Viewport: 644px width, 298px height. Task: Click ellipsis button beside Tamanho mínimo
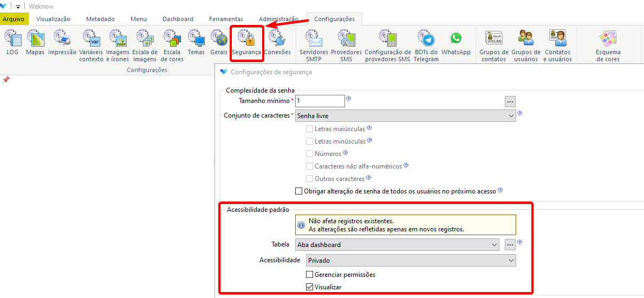pyautogui.click(x=510, y=101)
